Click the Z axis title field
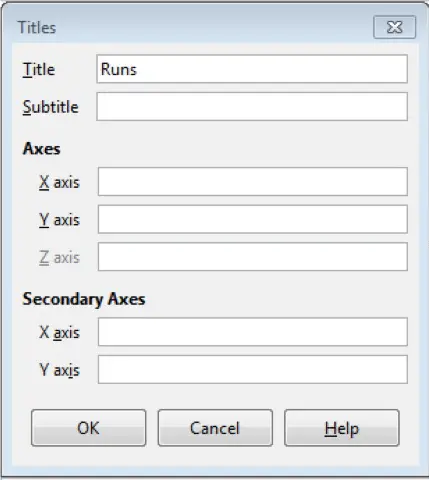Viewport: 429px width, 480px height. (253, 257)
